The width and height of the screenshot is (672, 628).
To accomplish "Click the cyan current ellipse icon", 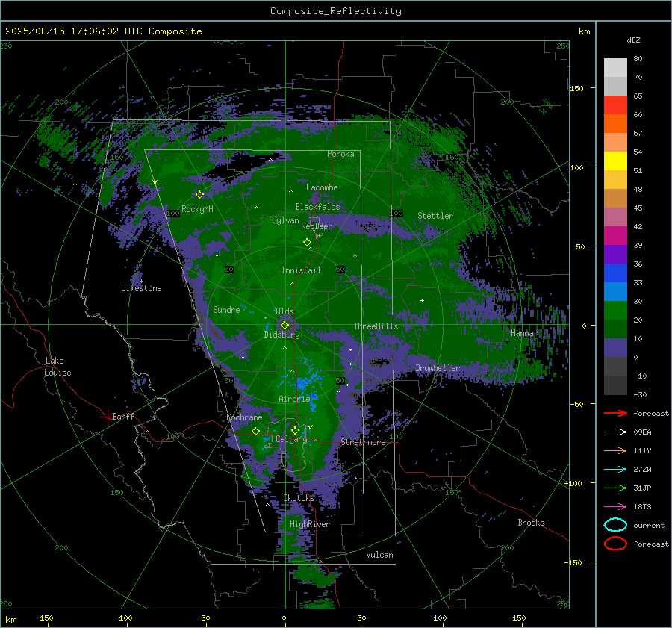I will [615, 525].
